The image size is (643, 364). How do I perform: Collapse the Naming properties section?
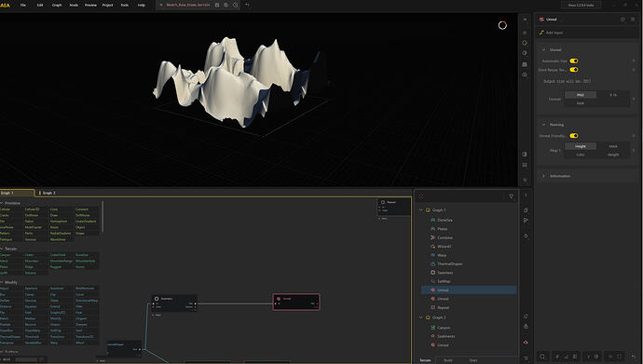coord(544,125)
